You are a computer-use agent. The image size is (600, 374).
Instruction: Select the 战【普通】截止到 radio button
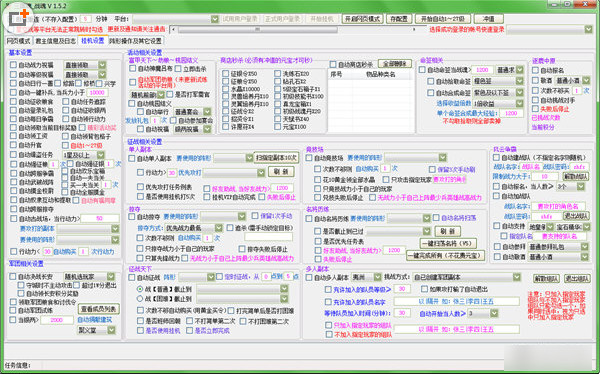(140, 289)
